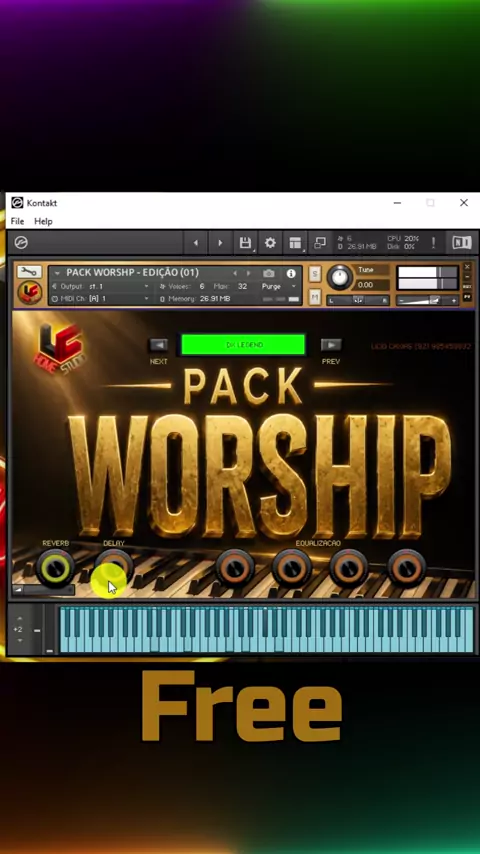This screenshot has width=480, height=854.
Task: Decrease volume with the minus button
Action: coord(402,301)
